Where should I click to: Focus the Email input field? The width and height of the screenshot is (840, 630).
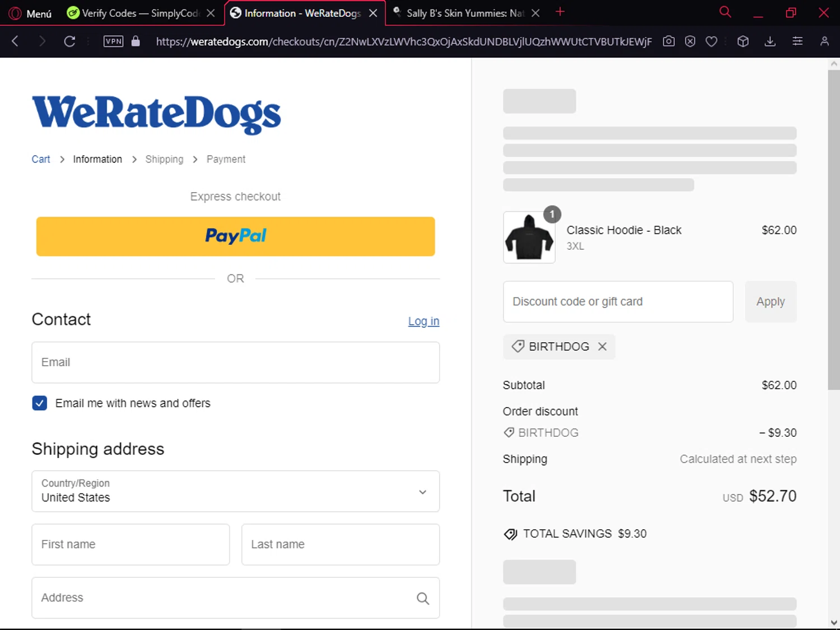(236, 362)
